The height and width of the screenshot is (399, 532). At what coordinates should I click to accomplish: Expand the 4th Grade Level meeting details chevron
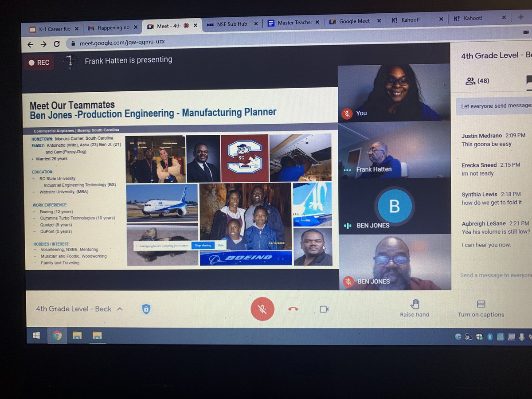pos(120,309)
